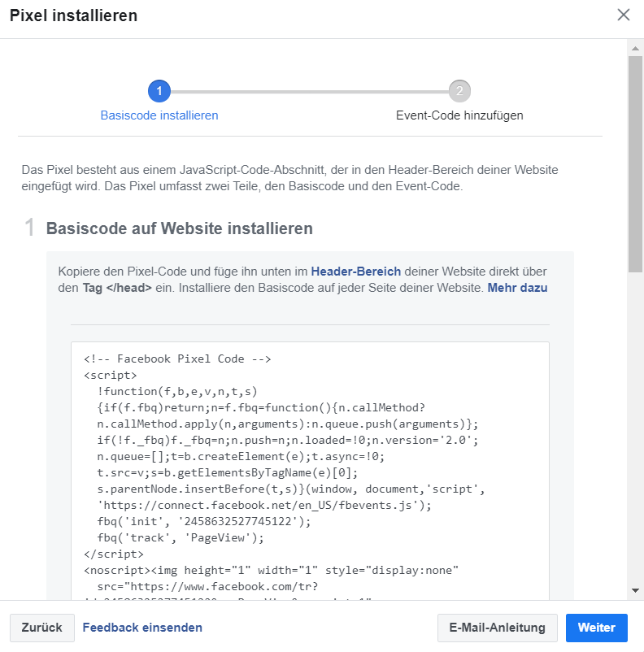Click the if(!f._fbq) version code line
This screenshot has width=644, height=652.
pyautogui.click(x=288, y=441)
